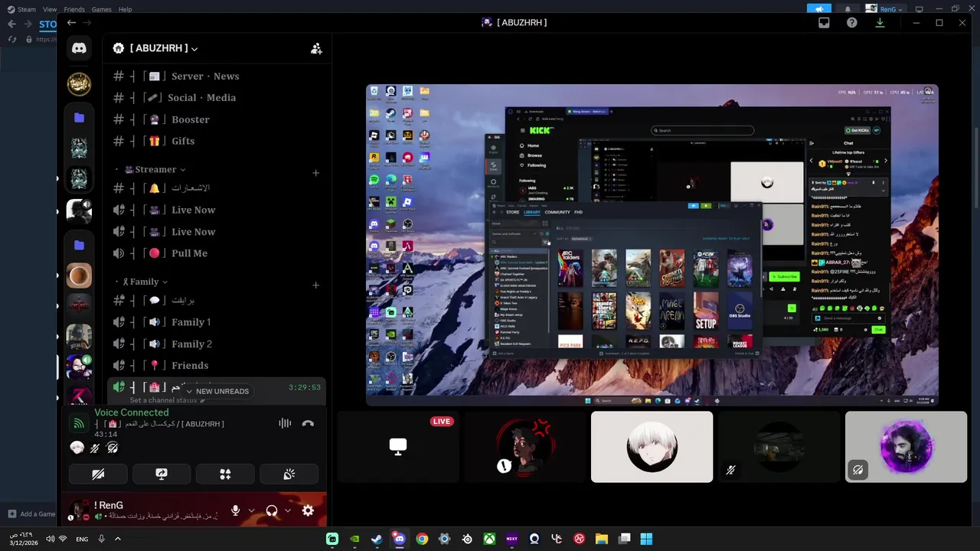980x551 pixels.
Task: Open Windows Start button on taskbar
Action: (x=646, y=539)
